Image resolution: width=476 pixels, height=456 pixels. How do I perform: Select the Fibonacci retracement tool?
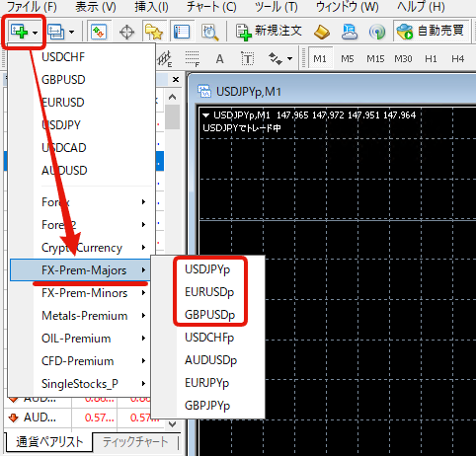click(193, 59)
